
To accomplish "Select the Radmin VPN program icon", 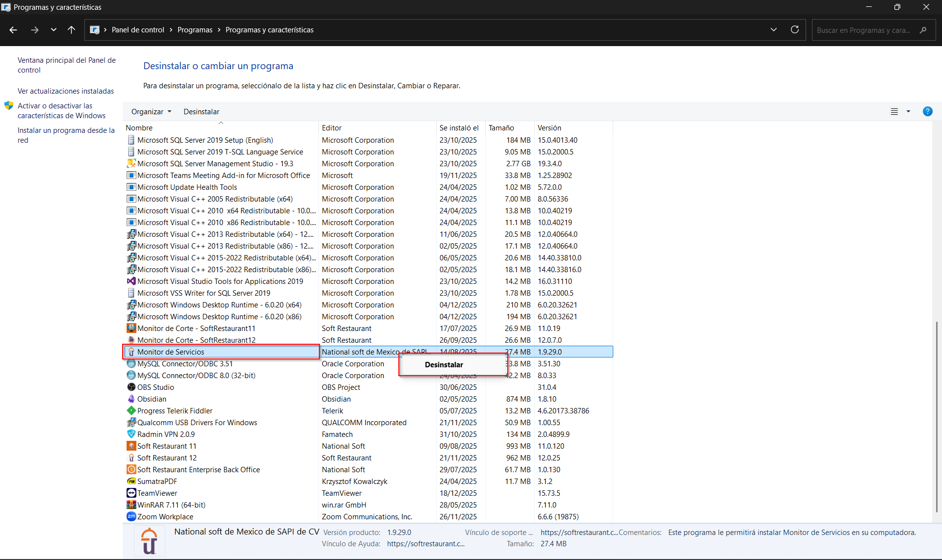I will point(131,434).
